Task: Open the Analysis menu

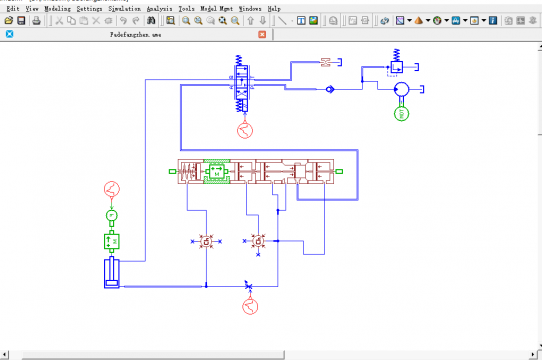Action: tap(159, 9)
